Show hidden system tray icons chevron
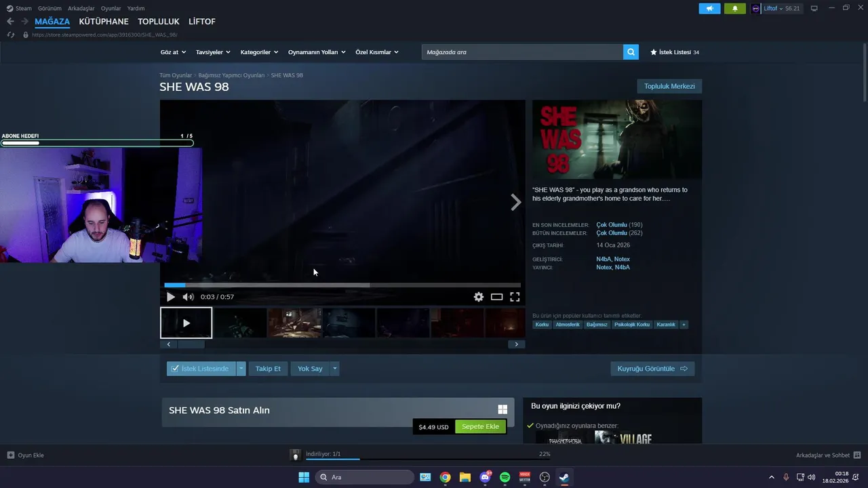The width and height of the screenshot is (868, 488). tap(771, 477)
